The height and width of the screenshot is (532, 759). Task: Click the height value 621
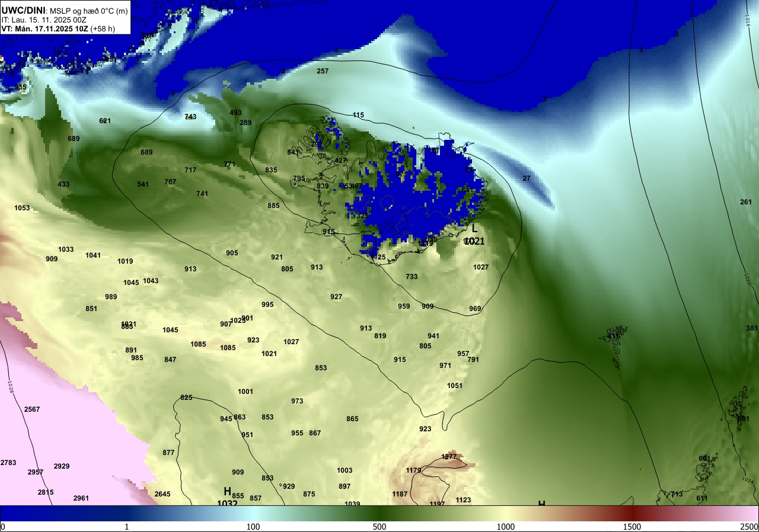point(105,121)
